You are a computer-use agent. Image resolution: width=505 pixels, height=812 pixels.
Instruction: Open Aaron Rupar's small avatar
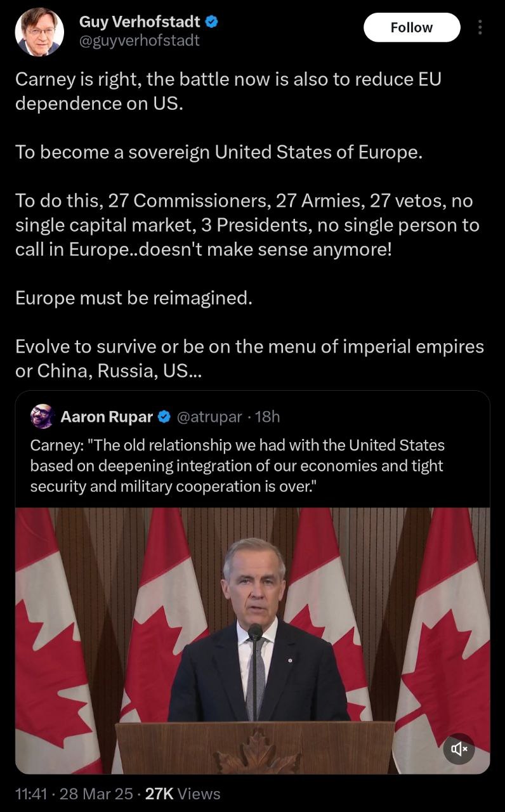point(43,416)
